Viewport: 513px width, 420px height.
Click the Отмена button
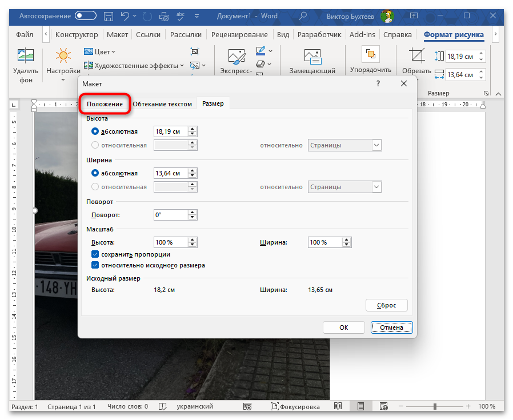click(391, 327)
